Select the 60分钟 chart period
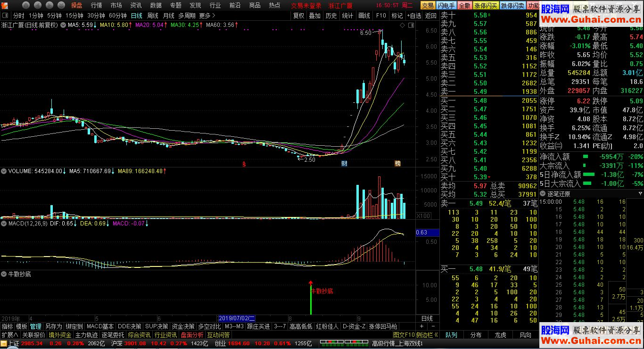This screenshot has width=644, height=349. [x=118, y=16]
